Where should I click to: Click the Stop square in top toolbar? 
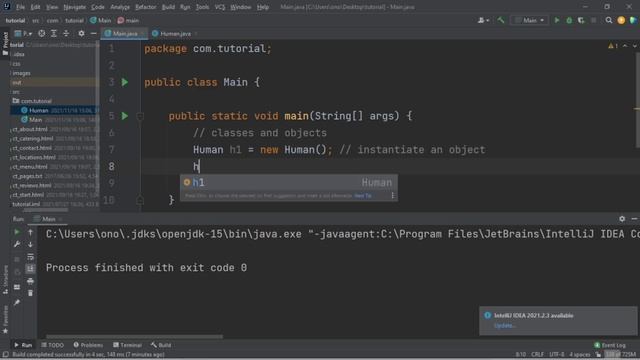pyautogui.click(x=593, y=20)
